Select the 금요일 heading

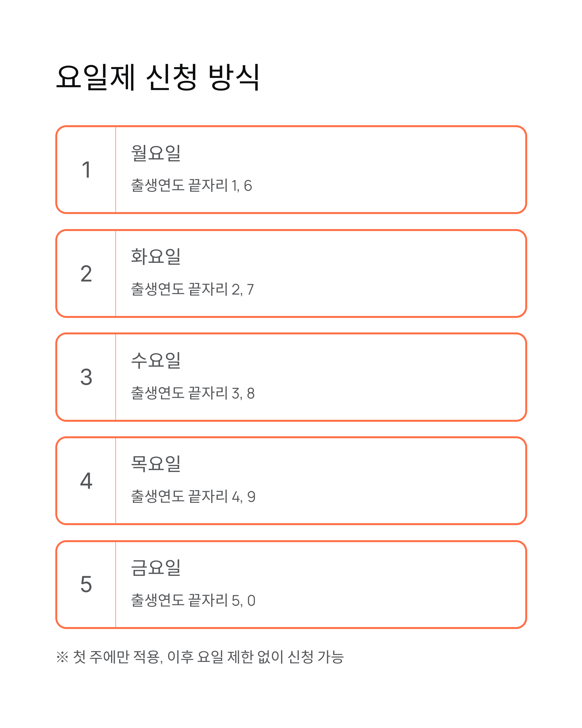[156, 568]
